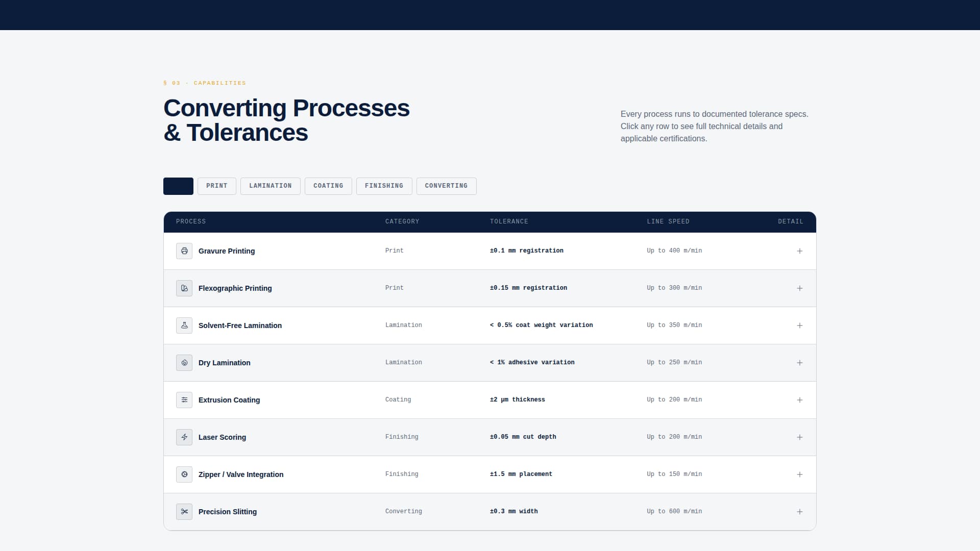Select the gear icon beside Zipper / Valve Integration
The width and height of the screenshot is (980, 551).
click(x=184, y=474)
